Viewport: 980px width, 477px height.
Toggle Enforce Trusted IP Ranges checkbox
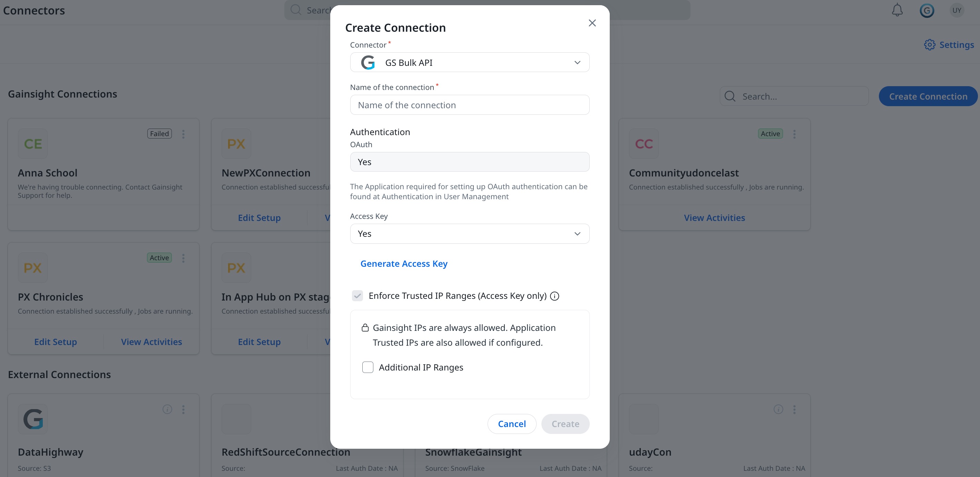(357, 296)
